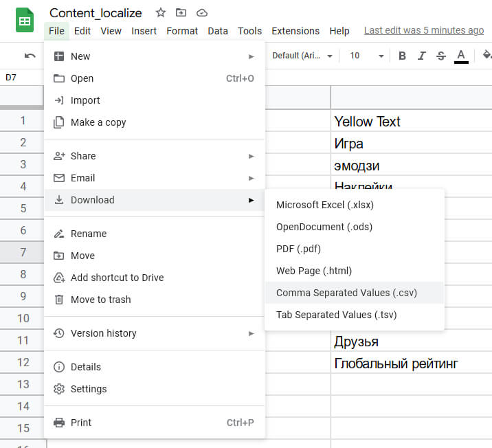
Task: Click the Print printer icon
Action: click(59, 423)
